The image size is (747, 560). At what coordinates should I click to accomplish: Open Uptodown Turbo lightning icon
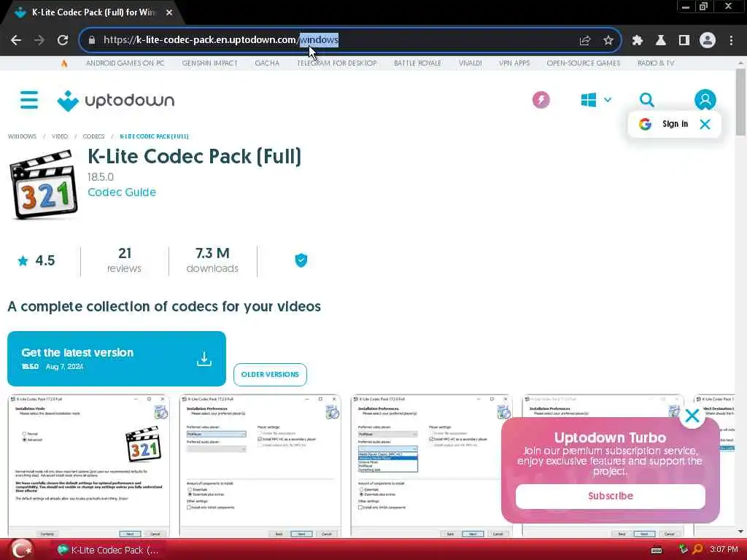click(541, 100)
